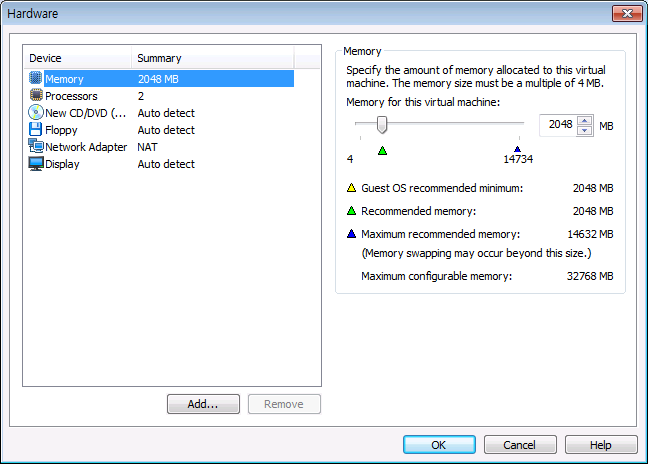This screenshot has width=648, height=464.
Task: Click green recommended memory marker under slider
Action: point(382,151)
